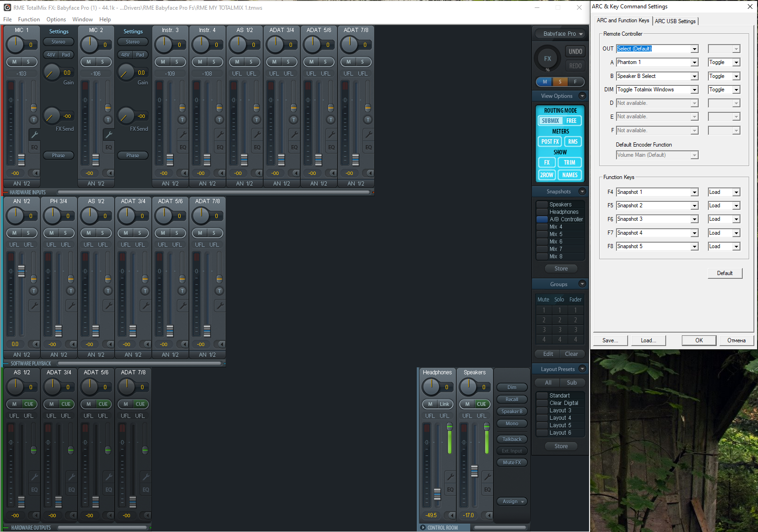Open the Help menu
Screen dimensions: 758x532
[x=105, y=19]
